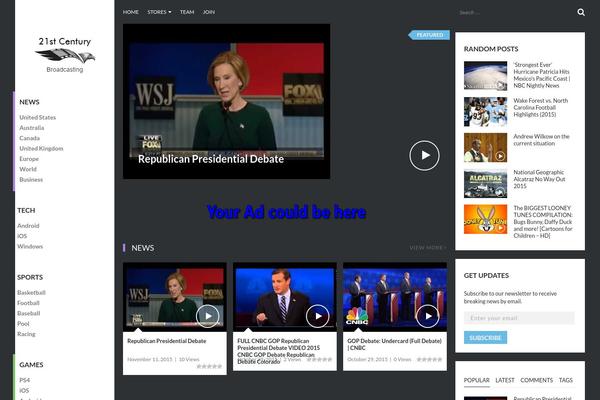Switch to the LATEST tab
This screenshot has width=600, height=400.
(505, 380)
